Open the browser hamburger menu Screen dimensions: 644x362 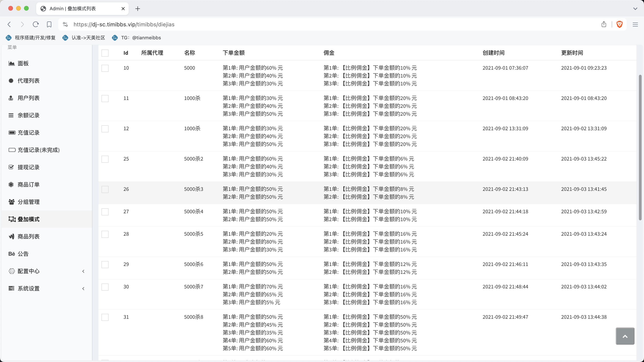click(x=635, y=24)
